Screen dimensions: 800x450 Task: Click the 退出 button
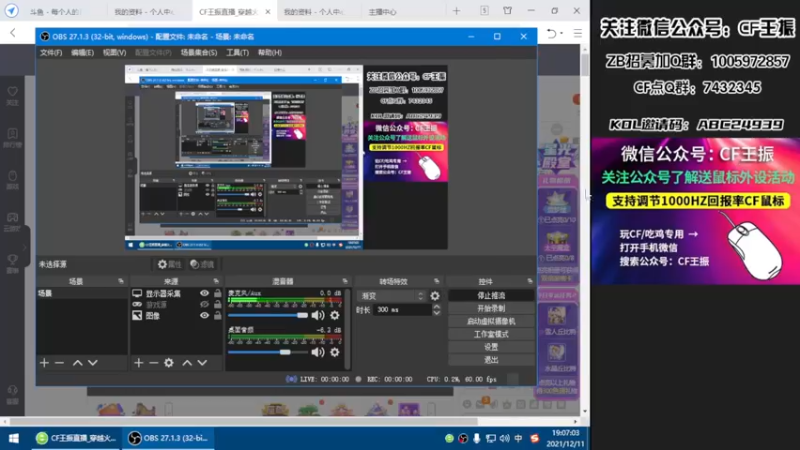pyautogui.click(x=491, y=360)
